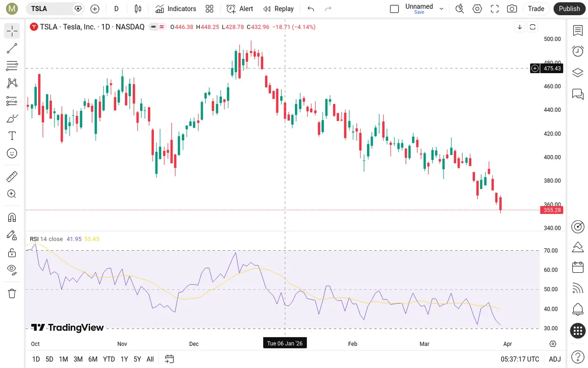Enter fullscreen mode
Image resolution: width=588 pixels, height=368 pixels.
(494, 9)
